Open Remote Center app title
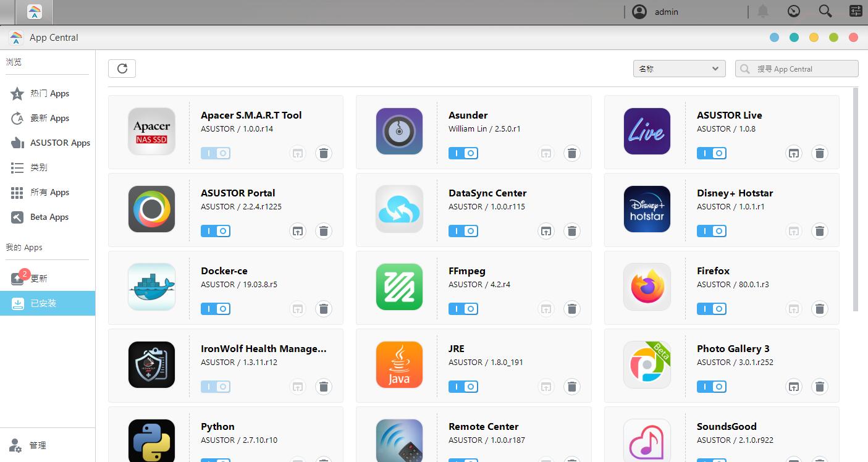868x462 pixels. 483,426
